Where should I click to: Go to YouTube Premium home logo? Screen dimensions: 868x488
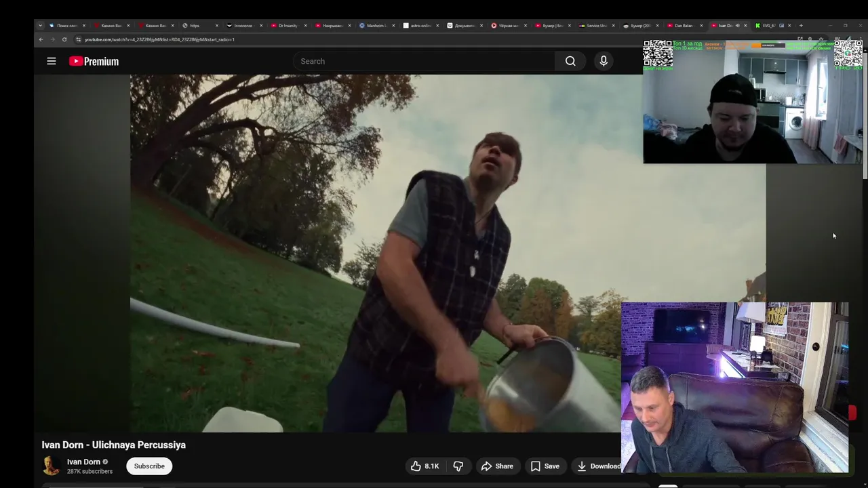[94, 61]
